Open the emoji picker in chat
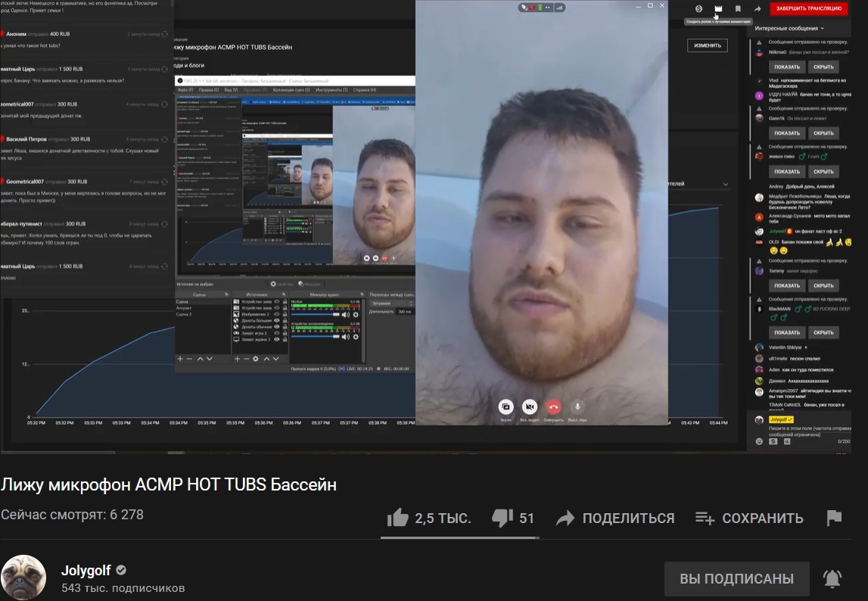Image resolution: width=868 pixels, height=601 pixels. [x=759, y=441]
